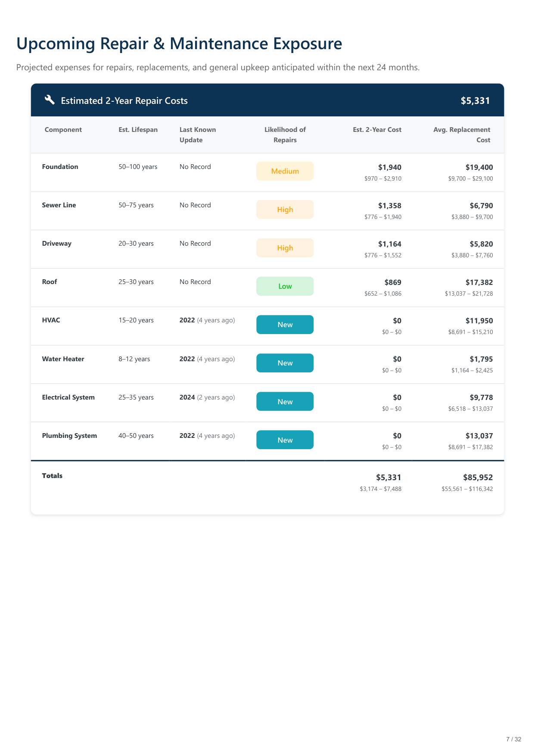
Task: Click the Likelihood of Repairs column header
Action: coord(285,135)
